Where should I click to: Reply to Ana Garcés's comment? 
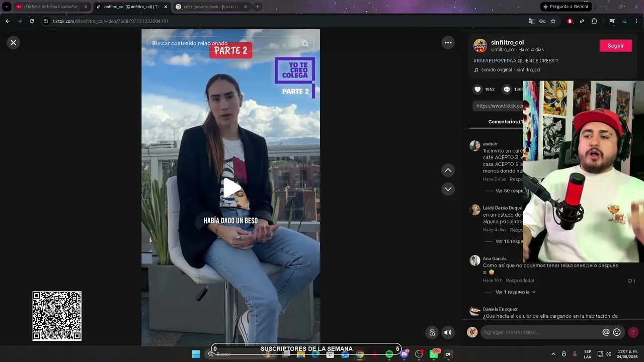click(520, 281)
